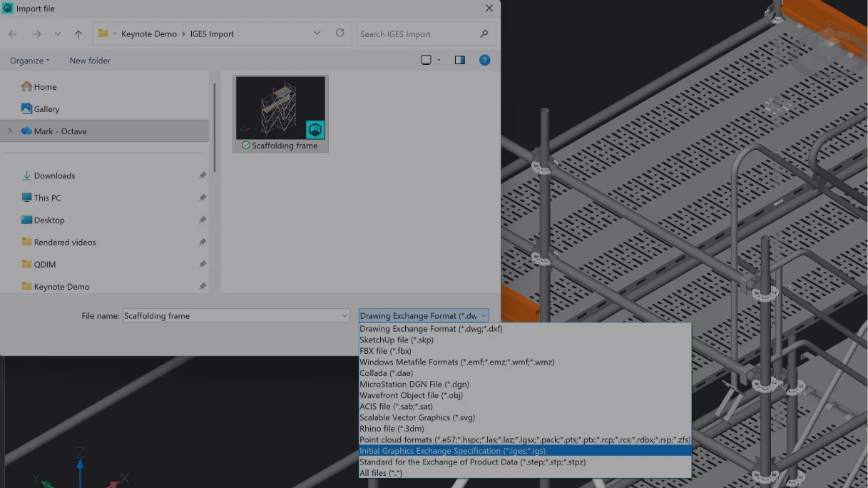Go forward with the right arrow

pos(36,34)
